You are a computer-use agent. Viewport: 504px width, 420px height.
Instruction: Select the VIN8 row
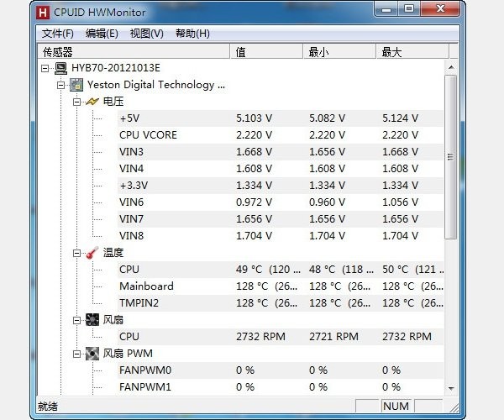pos(281,235)
